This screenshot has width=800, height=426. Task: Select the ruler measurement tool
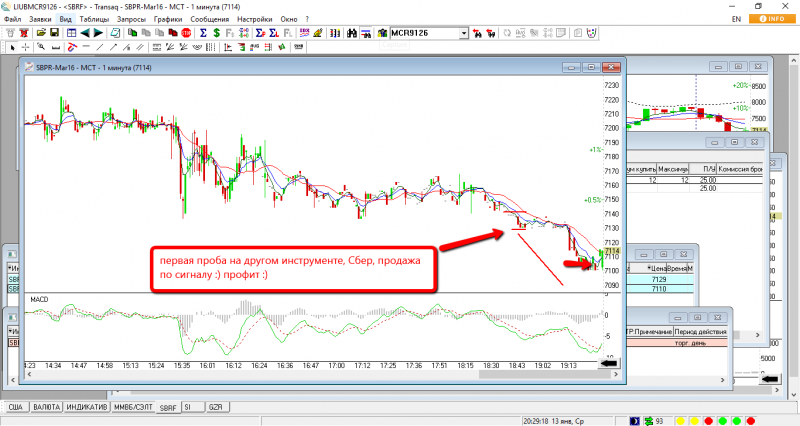[56, 47]
